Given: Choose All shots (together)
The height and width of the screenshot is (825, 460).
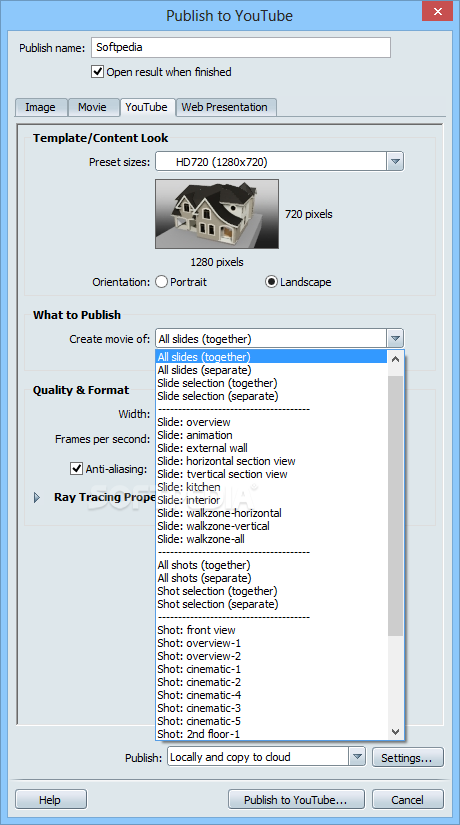Looking at the screenshot, I should [x=272, y=565].
